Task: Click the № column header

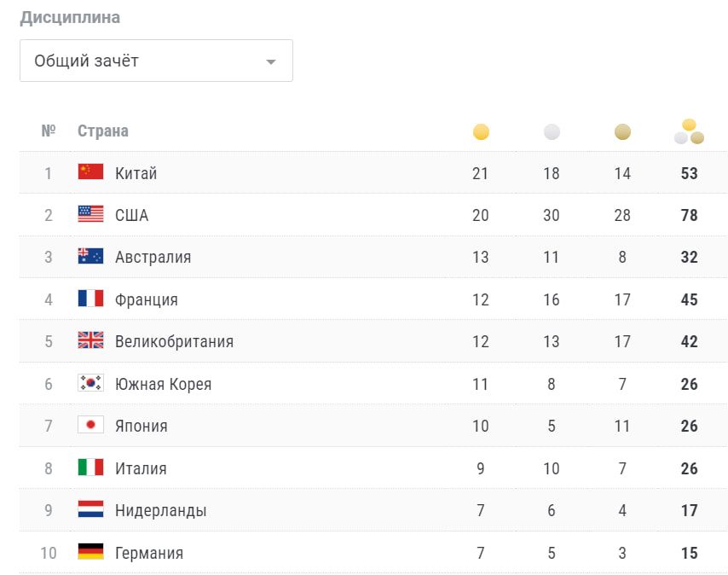Action: tap(49, 131)
